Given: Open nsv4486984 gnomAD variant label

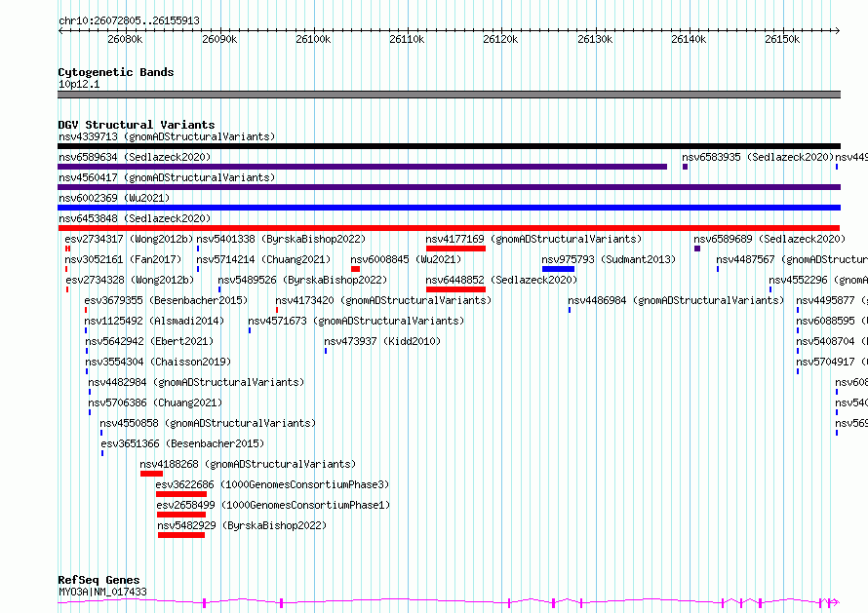Looking at the screenshot, I should [676, 300].
